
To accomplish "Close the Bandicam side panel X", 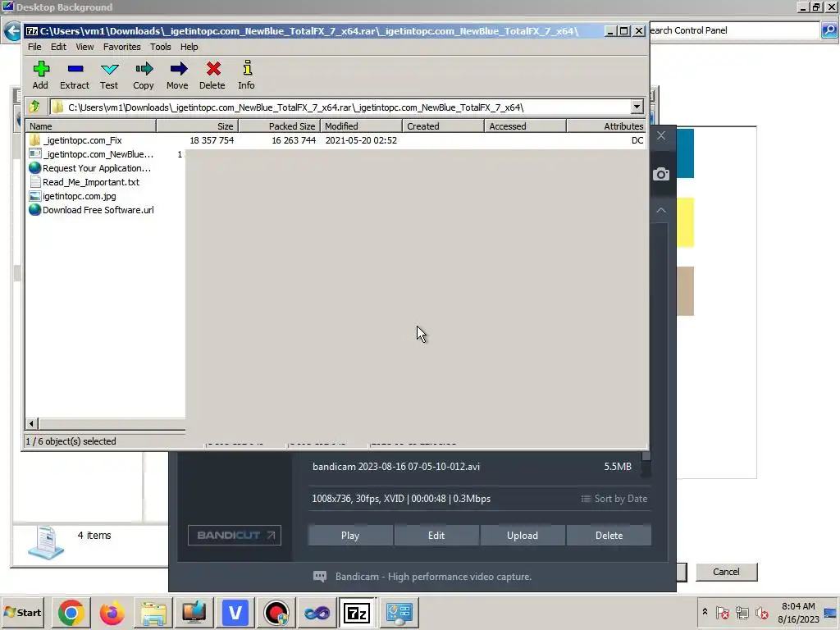I will tap(661, 135).
